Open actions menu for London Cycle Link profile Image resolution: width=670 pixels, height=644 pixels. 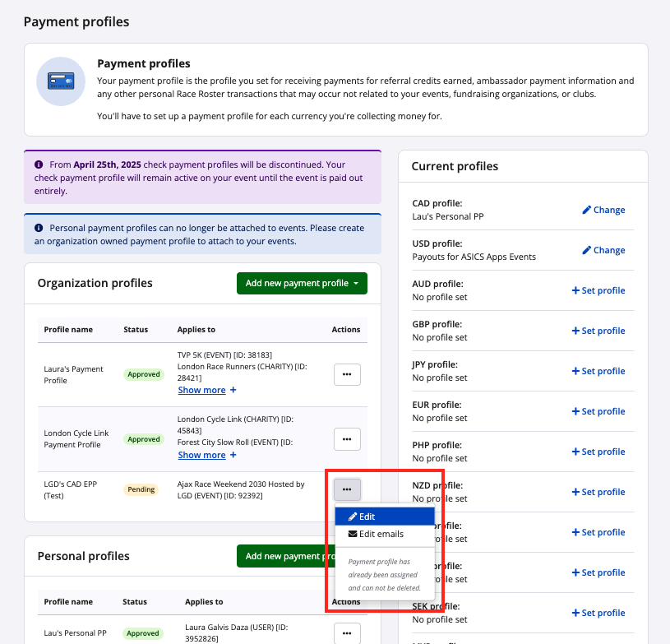coord(347,439)
